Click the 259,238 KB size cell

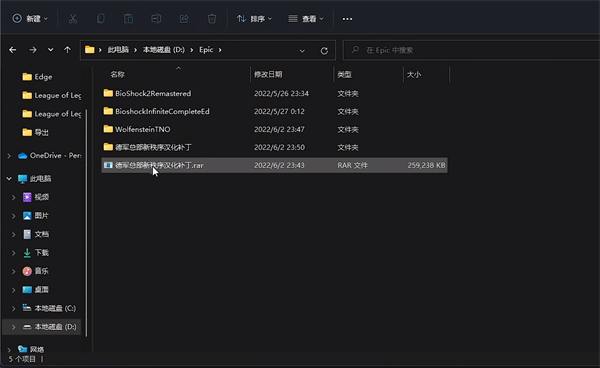coord(426,165)
